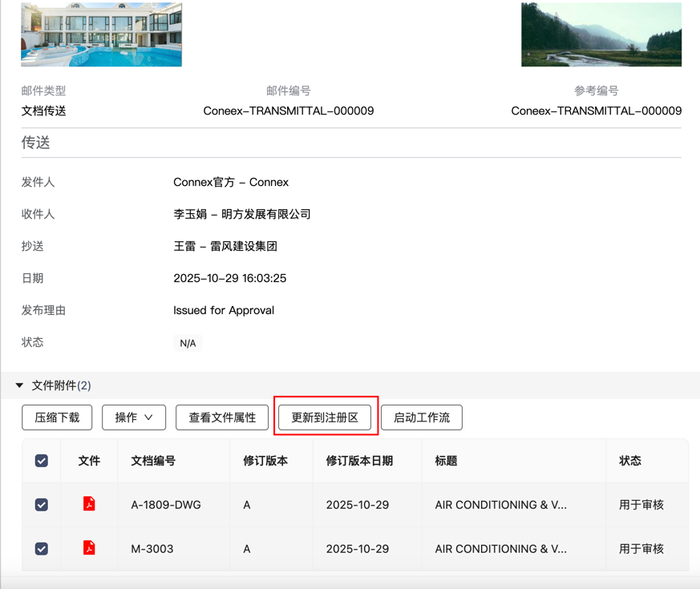Click the PDF icon for A-1809-DWG
Image resolution: width=700 pixels, height=589 pixels.
89,504
